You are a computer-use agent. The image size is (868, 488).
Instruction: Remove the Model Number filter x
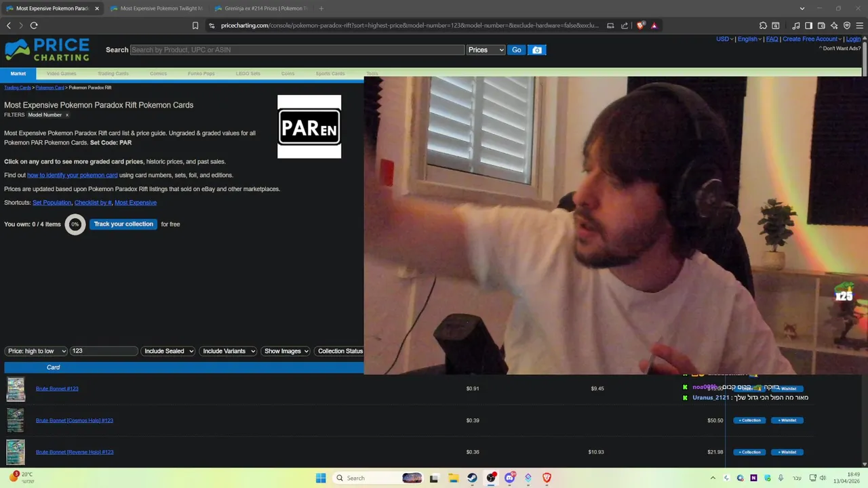66,115
